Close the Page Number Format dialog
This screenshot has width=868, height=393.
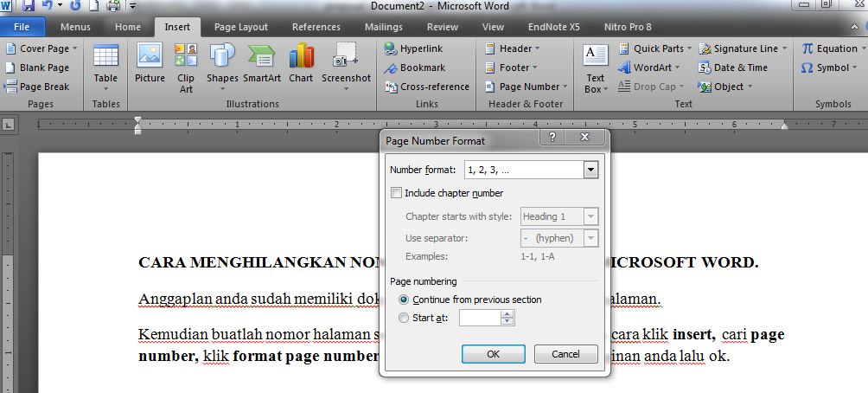coord(585,138)
